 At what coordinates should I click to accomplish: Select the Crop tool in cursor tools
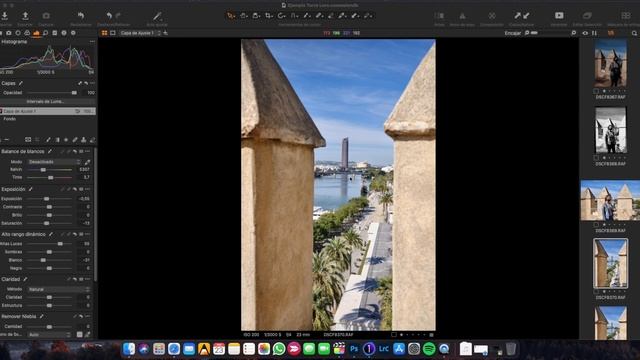[269, 16]
